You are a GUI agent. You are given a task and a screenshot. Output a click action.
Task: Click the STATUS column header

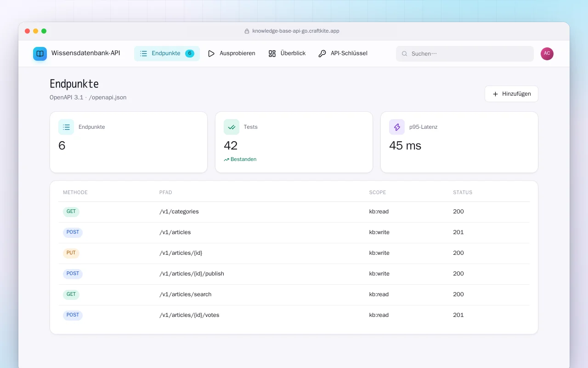point(463,193)
